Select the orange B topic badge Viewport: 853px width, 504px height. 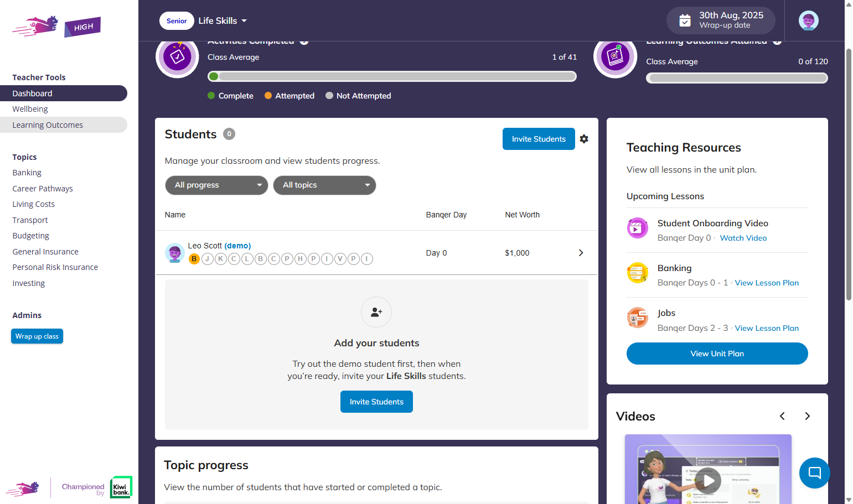pyautogui.click(x=194, y=258)
